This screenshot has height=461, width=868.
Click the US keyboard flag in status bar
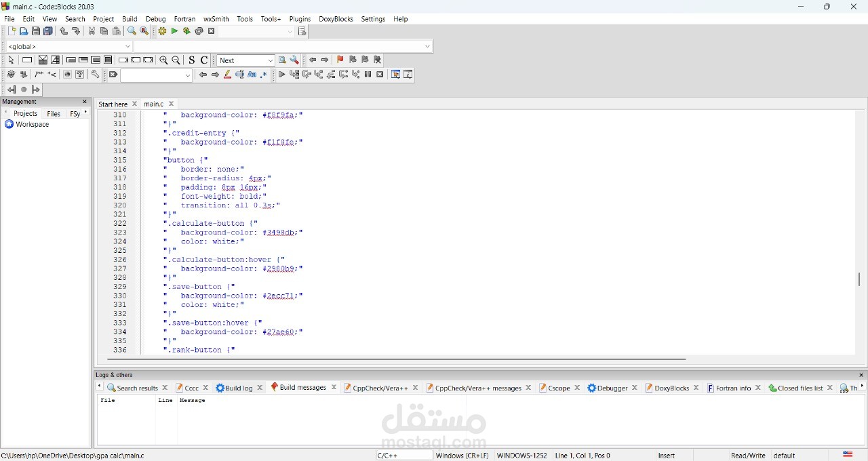[848, 455]
